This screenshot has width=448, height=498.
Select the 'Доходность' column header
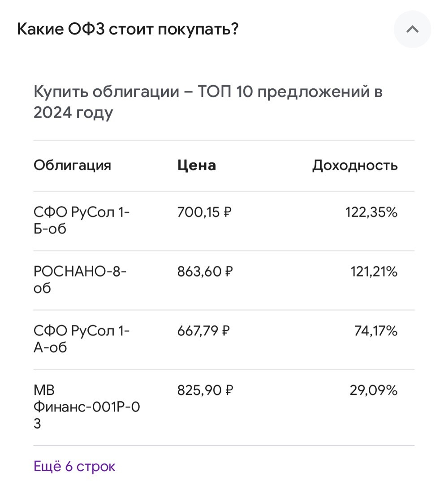355,165
